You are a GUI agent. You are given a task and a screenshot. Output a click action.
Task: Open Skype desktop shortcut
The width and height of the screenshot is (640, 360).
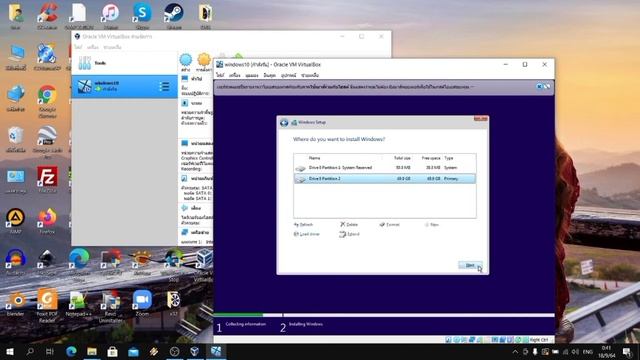pos(142,16)
